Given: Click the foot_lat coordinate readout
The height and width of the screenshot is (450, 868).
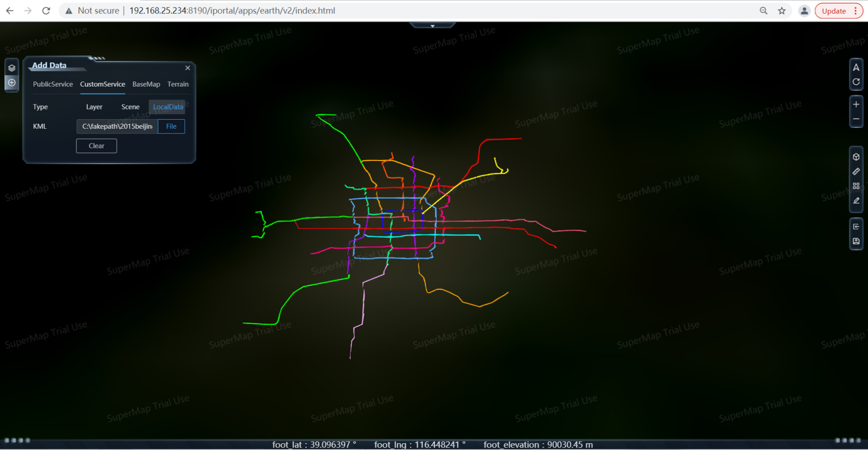Looking at the screenshot, I should [314, 445].
